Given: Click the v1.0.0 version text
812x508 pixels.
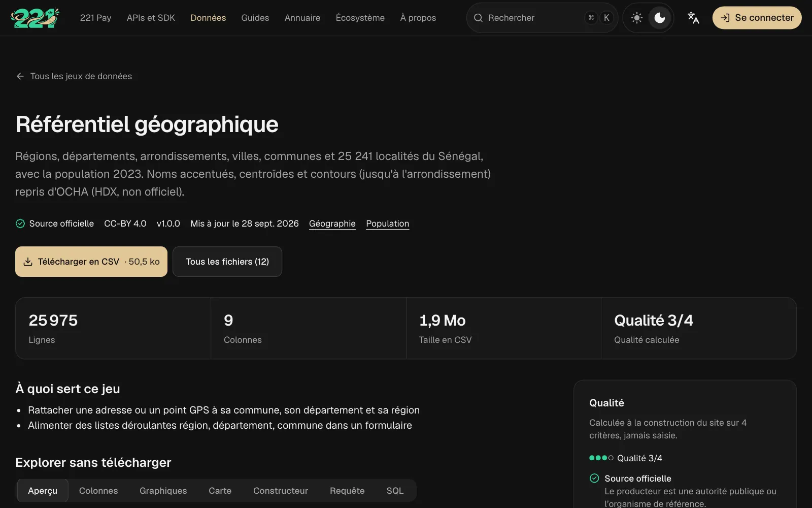Looking at the screenshot, I should pyautogui.click(x=168, y=224).
